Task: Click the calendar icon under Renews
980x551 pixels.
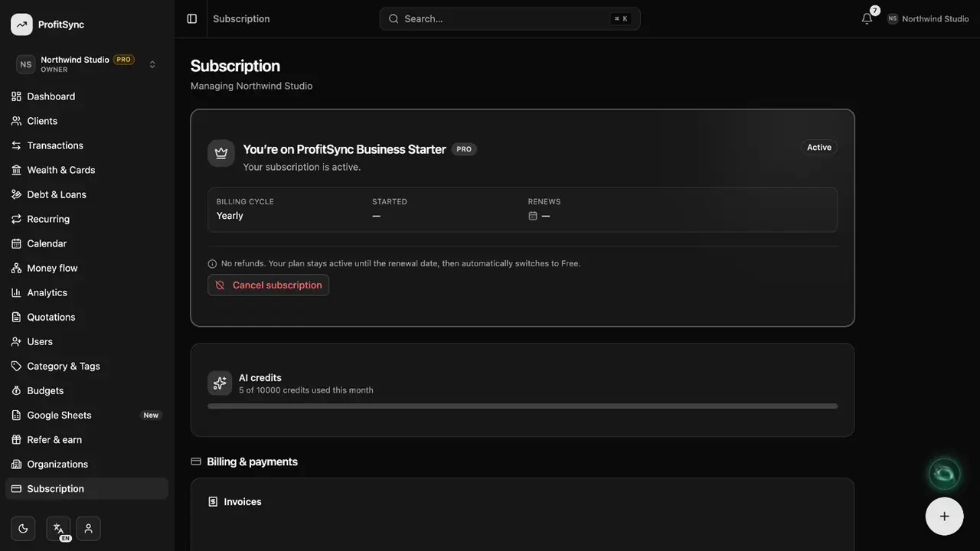Action: tap(533, 216)
